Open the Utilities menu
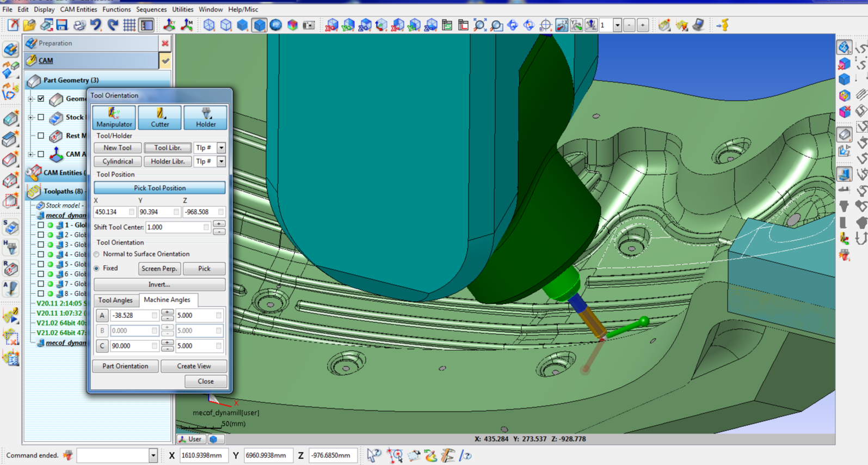The image size is (868, 465). click(182, 9)
